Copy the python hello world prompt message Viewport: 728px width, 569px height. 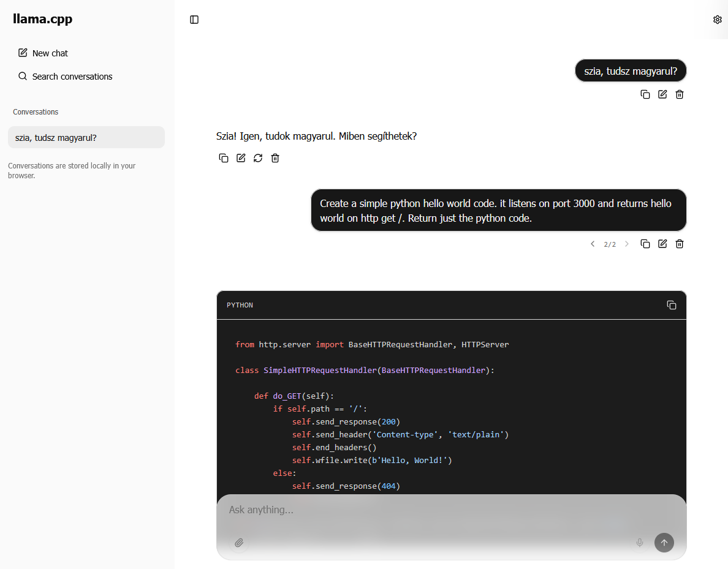(x=645, y=244)
